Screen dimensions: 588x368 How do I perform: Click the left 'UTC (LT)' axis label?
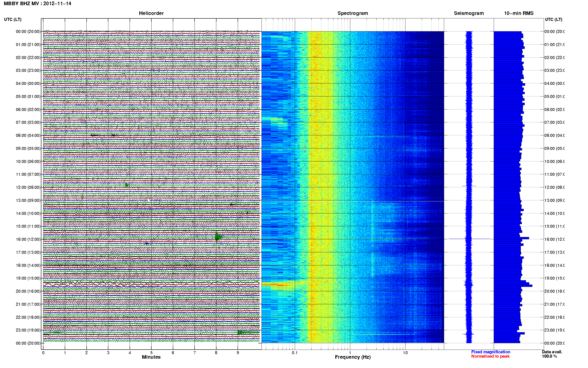pos(13,19)
